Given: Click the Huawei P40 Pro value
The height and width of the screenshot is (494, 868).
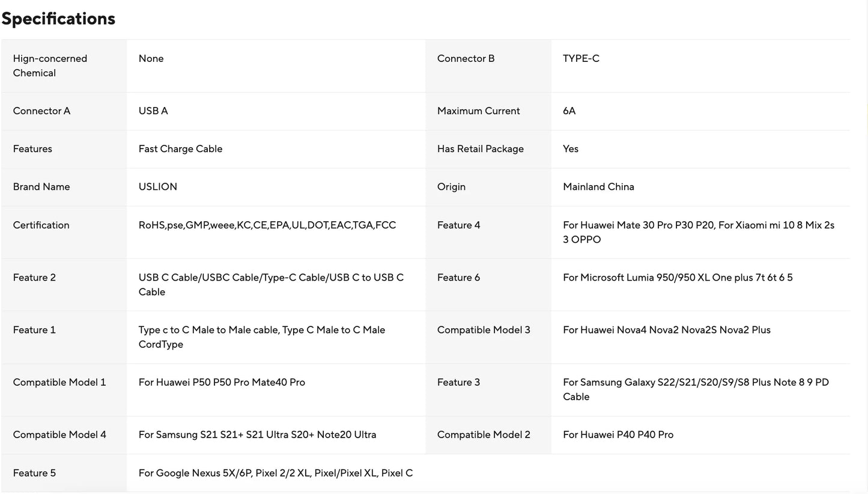Looking at the screenshot, I should coord(618,435).
